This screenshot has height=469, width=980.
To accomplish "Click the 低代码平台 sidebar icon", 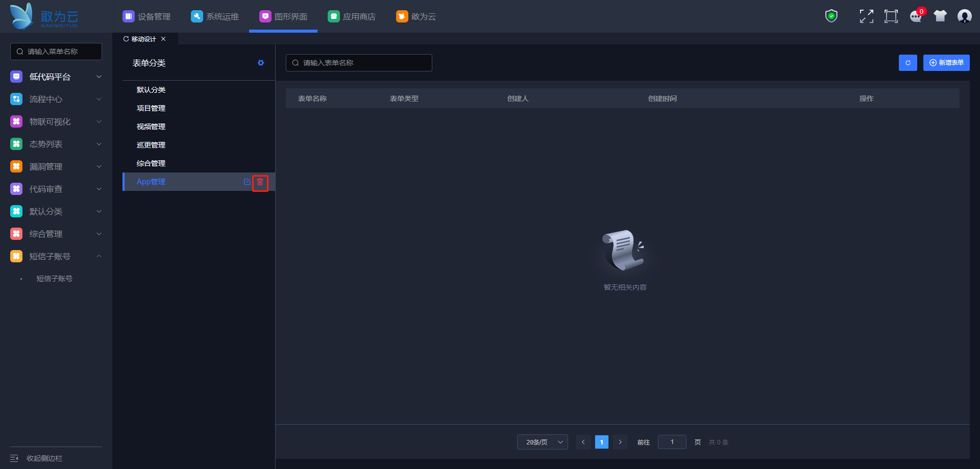I will 16,77.
